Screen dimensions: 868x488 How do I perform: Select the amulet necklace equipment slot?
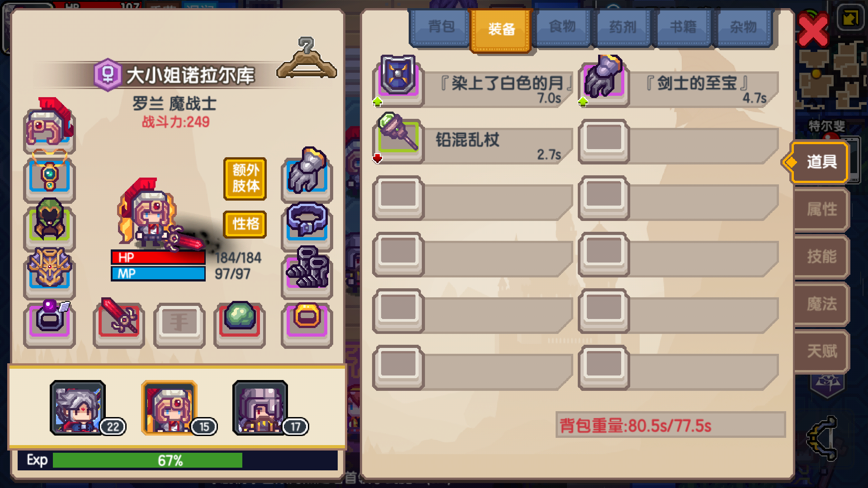point(49,177)
